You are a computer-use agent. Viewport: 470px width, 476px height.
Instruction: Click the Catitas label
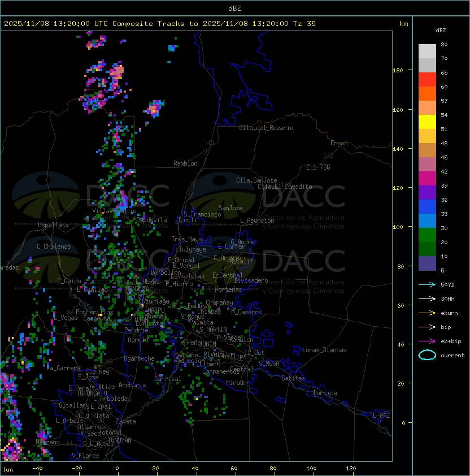coord(293,378)
